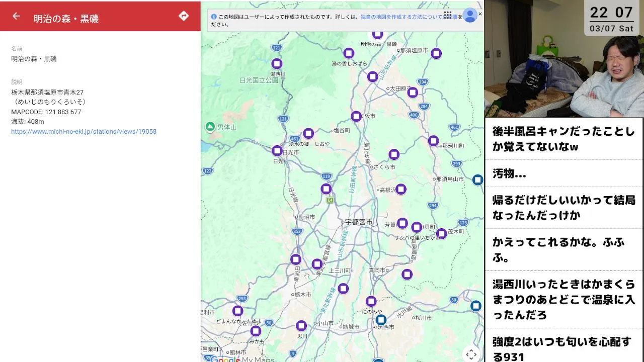Screen dimensions: 644x362
Task: Click the chat message starting 帰るだけだし
Action: tap(564, 208)
